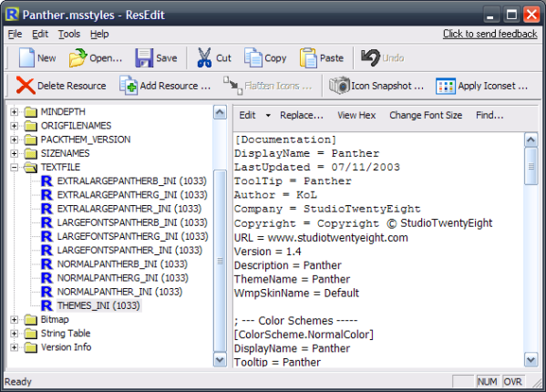Viewport: 546px width, 392px height.
Task: Click tree panel scrollbar up arrow
Action: pos(220,112)
